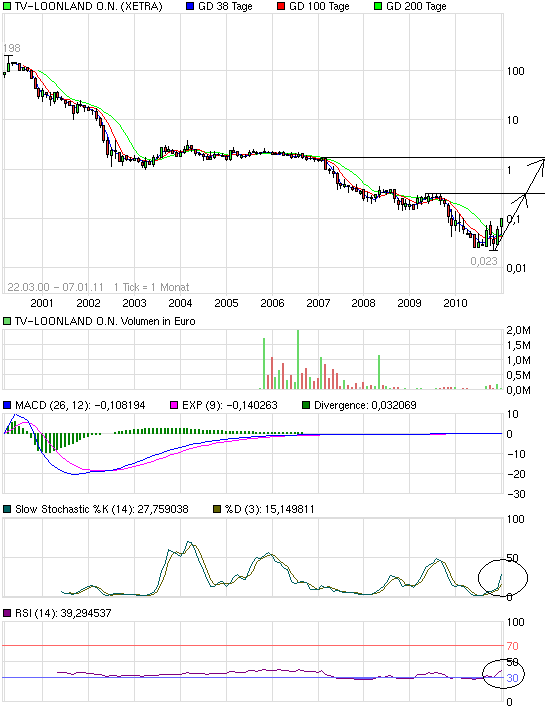Click the Volumen in Euro legend swatch
Image resolution: width=545 pixels, height=710 pixels.
[x=7, y=321]
